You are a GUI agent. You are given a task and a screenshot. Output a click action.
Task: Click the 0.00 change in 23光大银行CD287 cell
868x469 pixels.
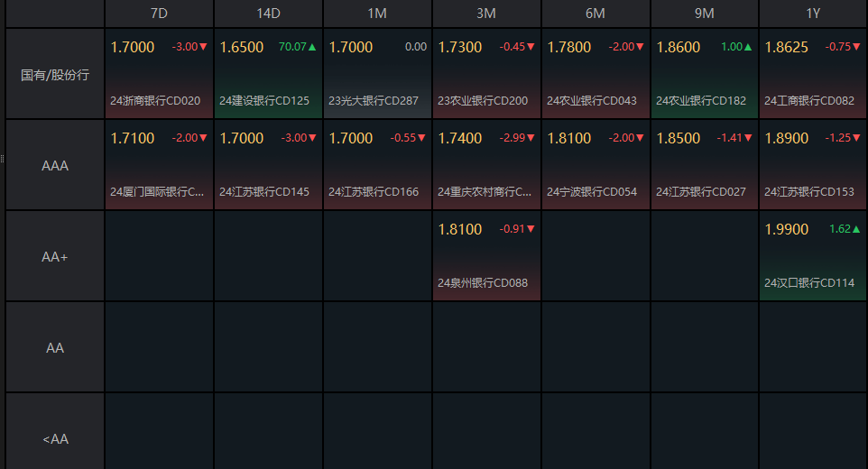click(x=416, y=47)
